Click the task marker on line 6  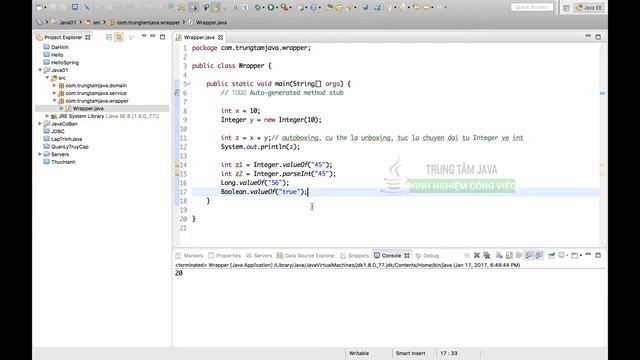coord(177,93)
